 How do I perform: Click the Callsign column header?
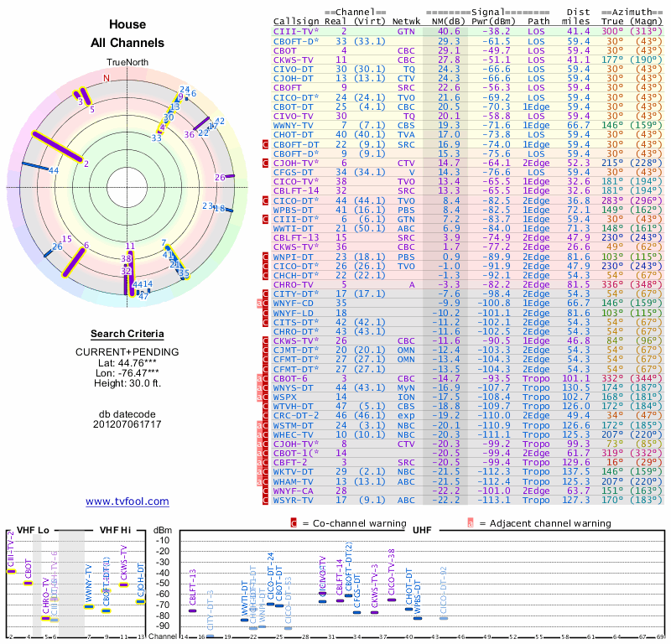297,22
